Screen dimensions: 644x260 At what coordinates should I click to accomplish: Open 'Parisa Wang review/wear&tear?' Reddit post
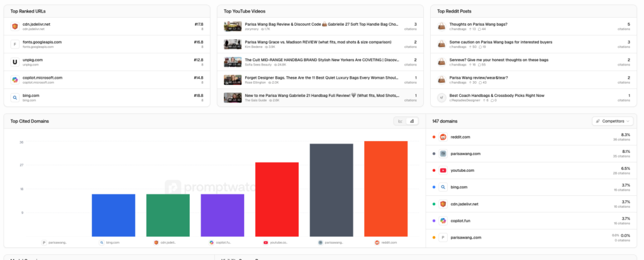coord(478,78)
